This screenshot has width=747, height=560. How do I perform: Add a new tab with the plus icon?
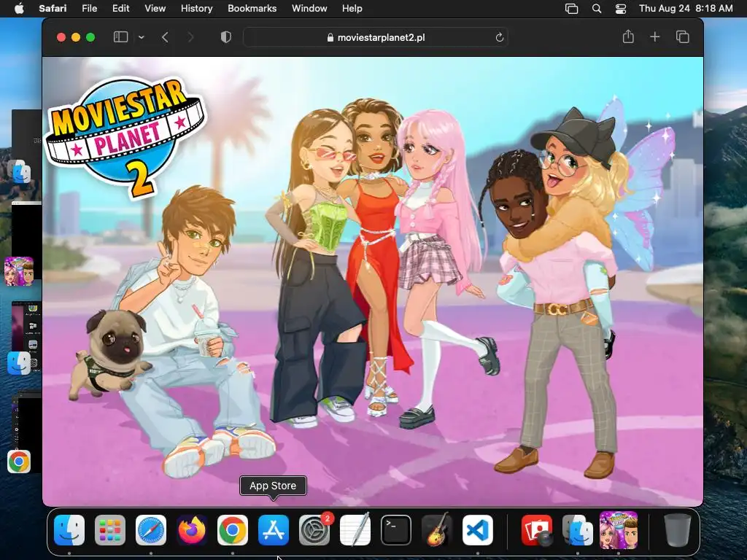coord(655,36)
